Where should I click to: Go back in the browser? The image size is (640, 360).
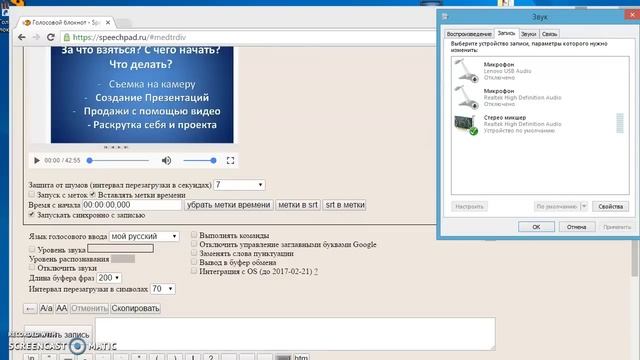pos(22,37)
